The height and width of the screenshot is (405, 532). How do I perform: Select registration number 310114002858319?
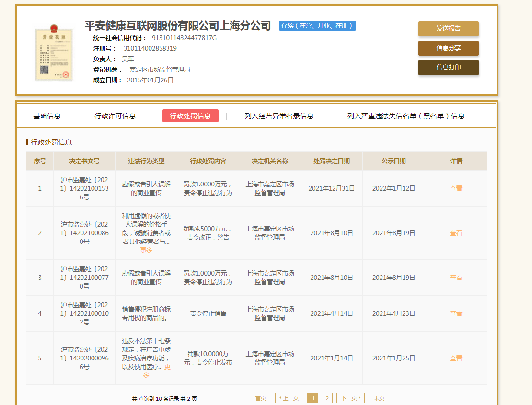150,48
